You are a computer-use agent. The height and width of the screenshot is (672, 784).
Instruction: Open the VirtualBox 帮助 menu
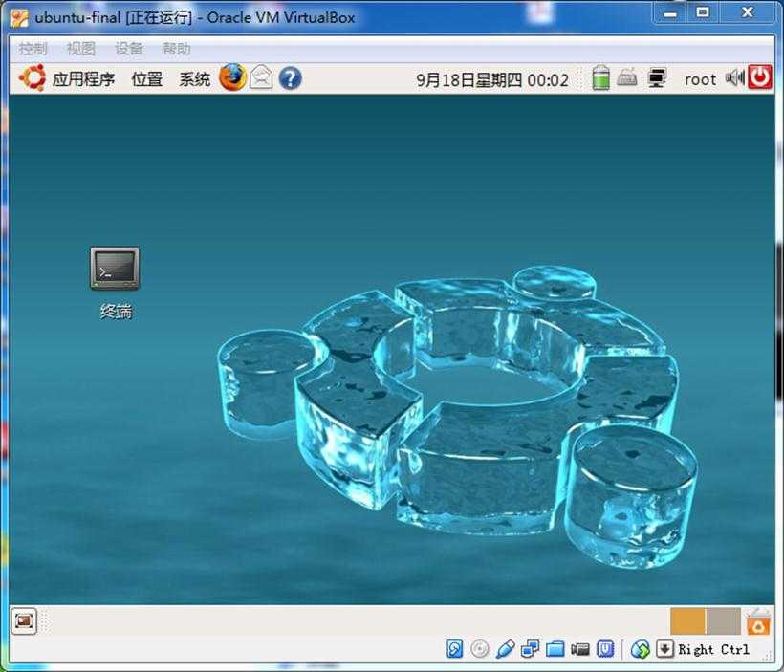pos(177,49)
